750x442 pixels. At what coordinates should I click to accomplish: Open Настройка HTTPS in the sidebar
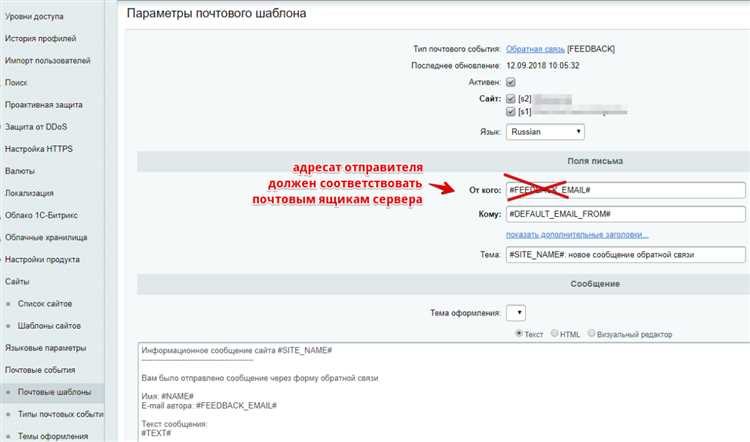39,149
